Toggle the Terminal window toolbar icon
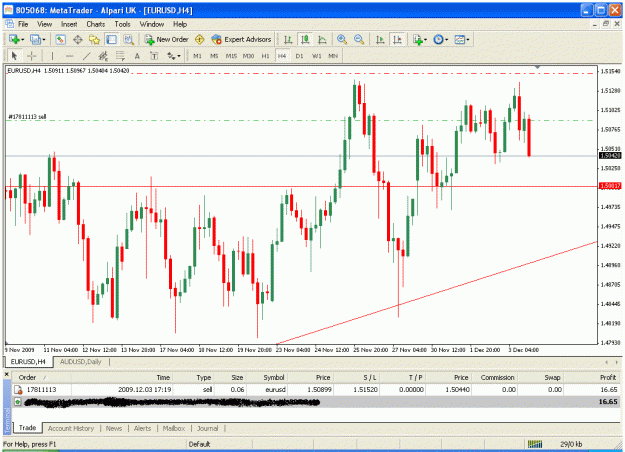Viewport: 625px width, 452px height. click(x=111, y=39)
